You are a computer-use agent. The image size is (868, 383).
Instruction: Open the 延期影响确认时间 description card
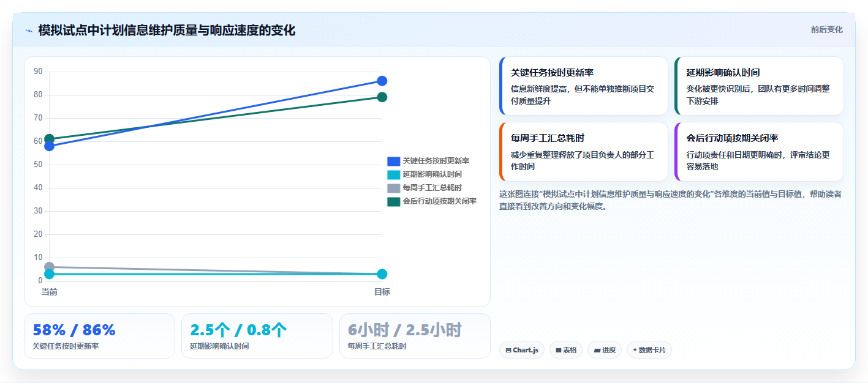759,86
